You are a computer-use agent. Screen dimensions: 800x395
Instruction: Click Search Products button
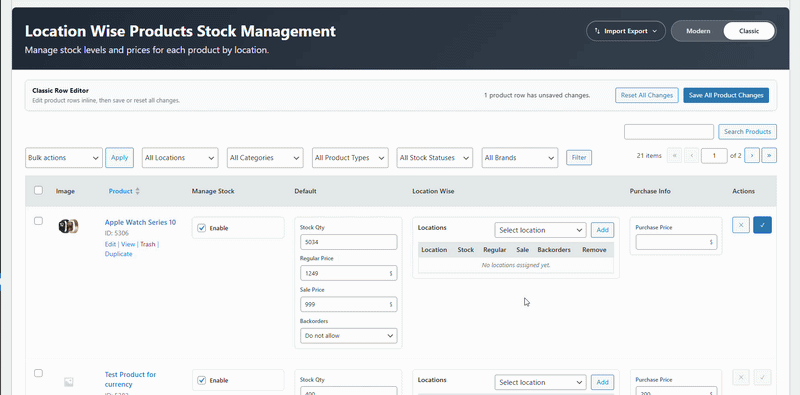pos(747,132)
